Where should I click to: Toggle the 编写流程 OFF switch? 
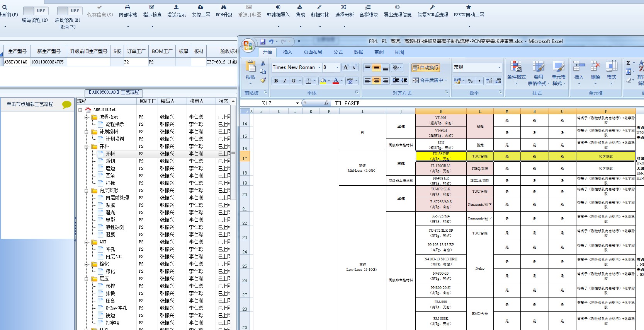click(x=35, y=11)
